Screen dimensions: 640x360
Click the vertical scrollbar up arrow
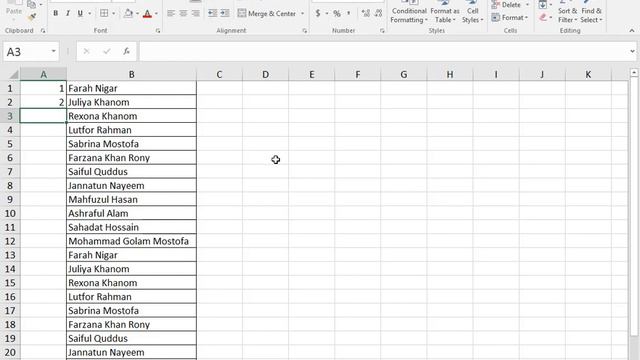pos(634,73)
